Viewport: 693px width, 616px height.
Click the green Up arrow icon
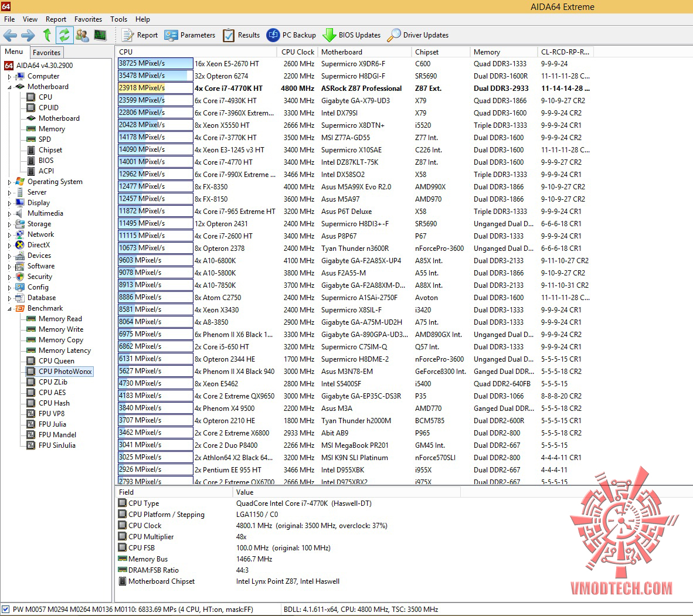(x=47, y=35)
